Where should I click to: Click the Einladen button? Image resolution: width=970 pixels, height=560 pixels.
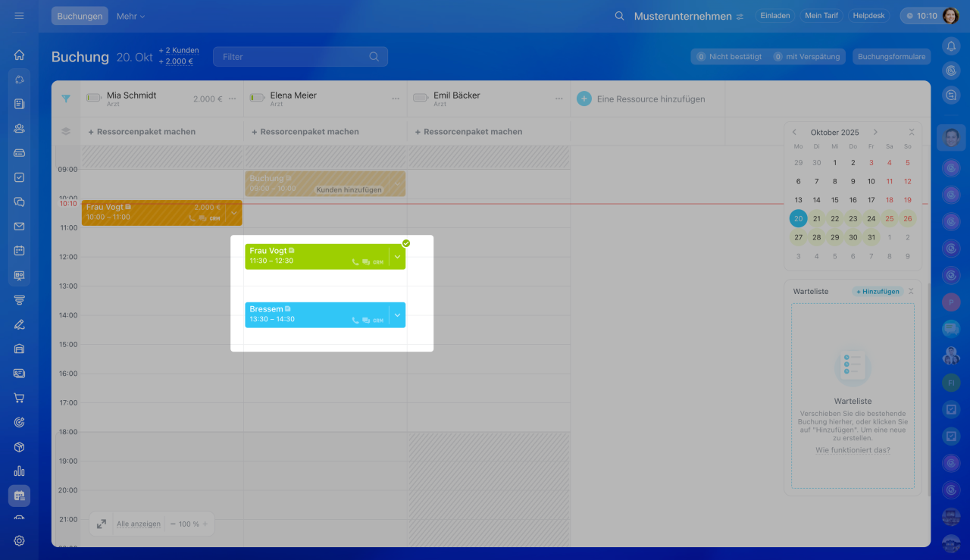(775, 16)
